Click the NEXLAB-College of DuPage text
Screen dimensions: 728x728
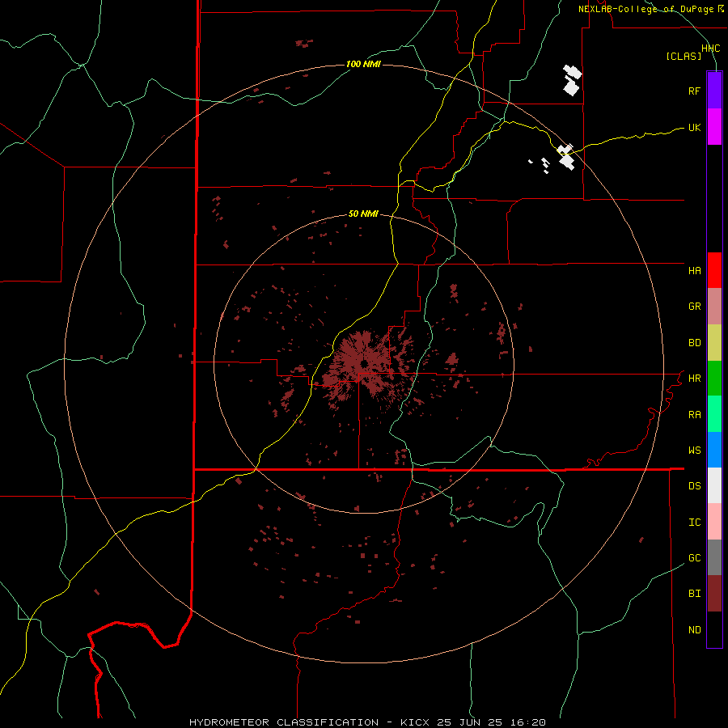(x=645, y=9)
